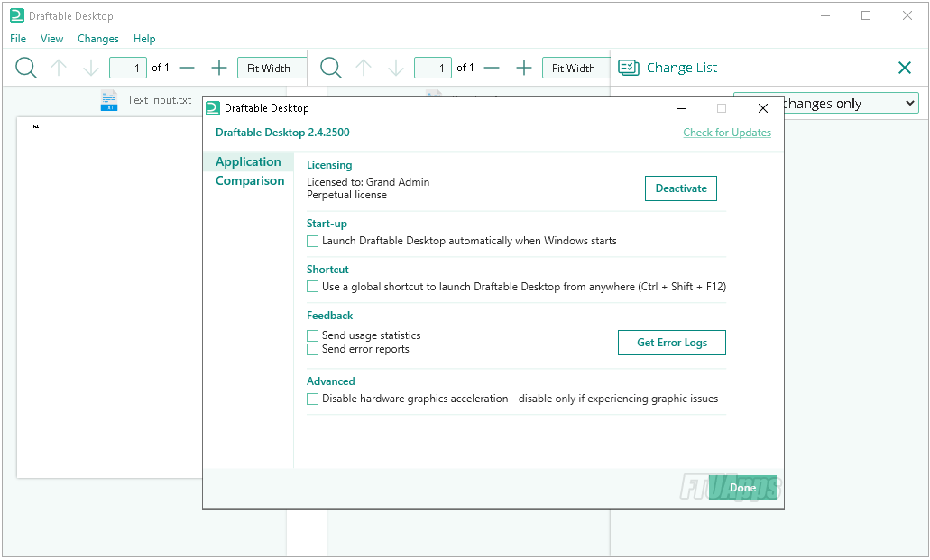Enable launch automatically when Windows starts

(x=313, y=242)
